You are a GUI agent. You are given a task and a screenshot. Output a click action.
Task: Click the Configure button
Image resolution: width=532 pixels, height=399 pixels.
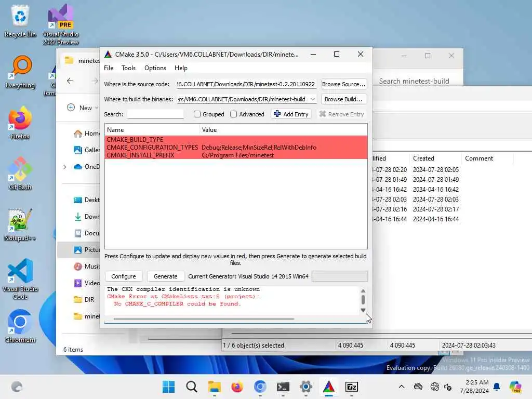124,276
